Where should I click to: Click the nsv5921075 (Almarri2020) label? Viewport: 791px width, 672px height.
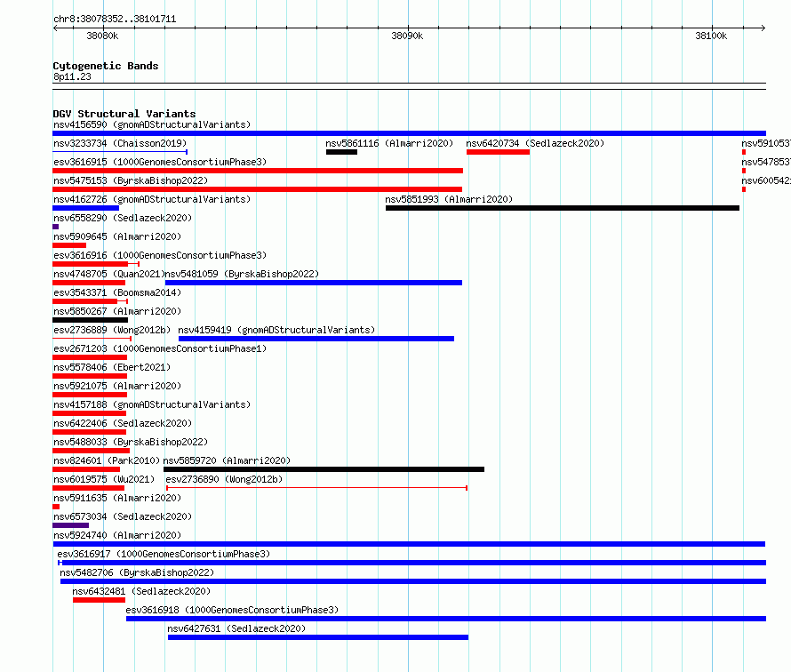[x=117, y=386]
